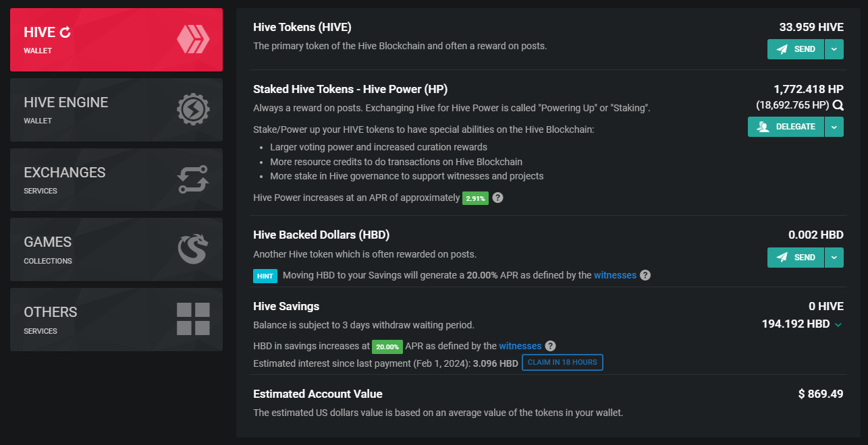Expand the chevron next to 194.192 HBD savings
The height and width of the screenshot is (445, 868).
coord(838,324)
